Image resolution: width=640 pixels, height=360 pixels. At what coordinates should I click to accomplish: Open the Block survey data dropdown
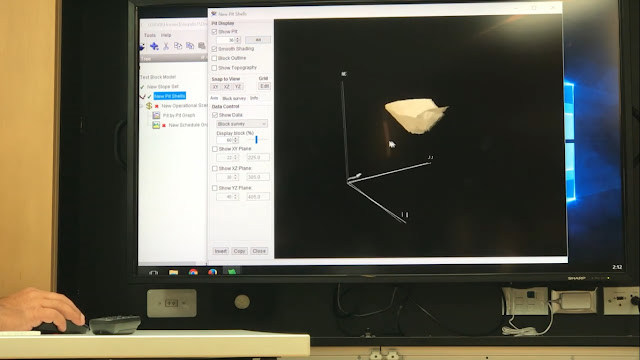tap(242, 124)
